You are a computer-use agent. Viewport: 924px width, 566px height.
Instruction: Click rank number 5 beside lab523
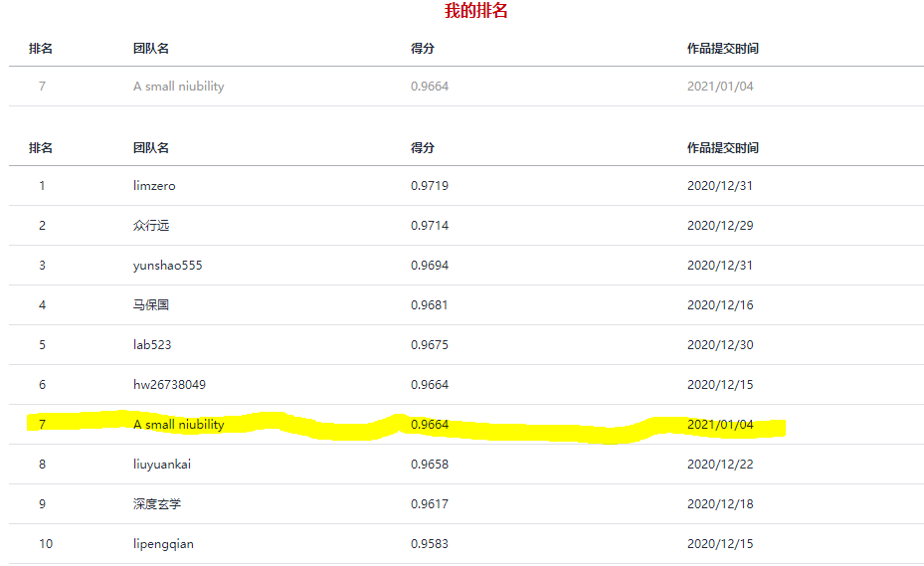42,345
